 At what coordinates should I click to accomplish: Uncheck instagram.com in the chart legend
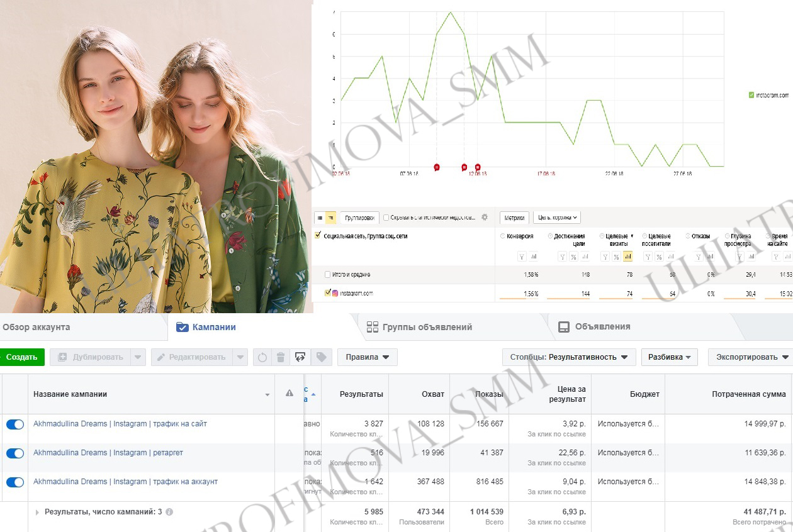coord(751,95)
